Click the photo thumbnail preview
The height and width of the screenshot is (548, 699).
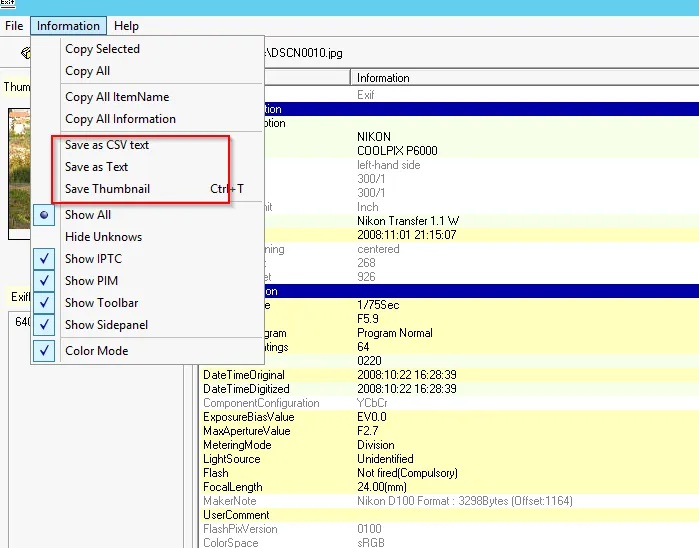pos(18,172)
